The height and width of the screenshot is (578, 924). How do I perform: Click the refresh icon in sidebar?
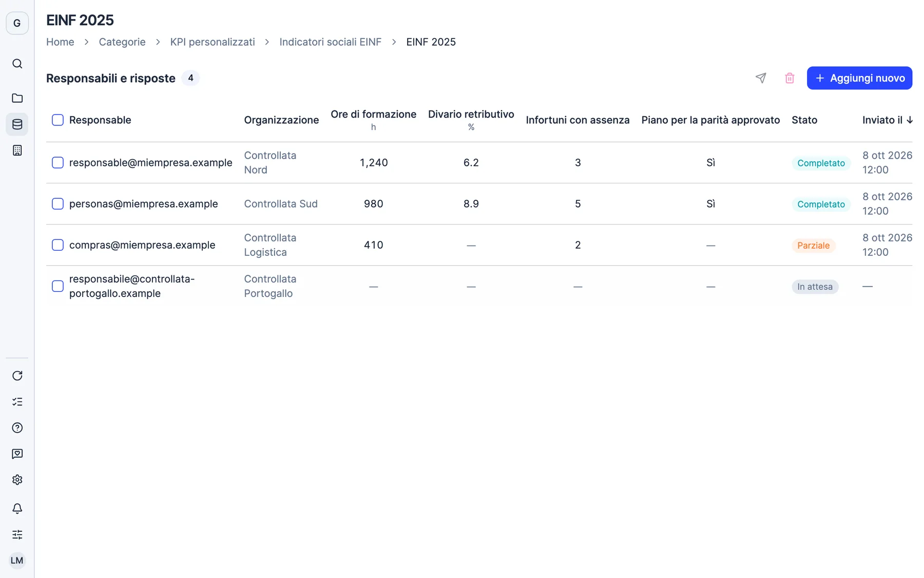click(x=17, y=376)
